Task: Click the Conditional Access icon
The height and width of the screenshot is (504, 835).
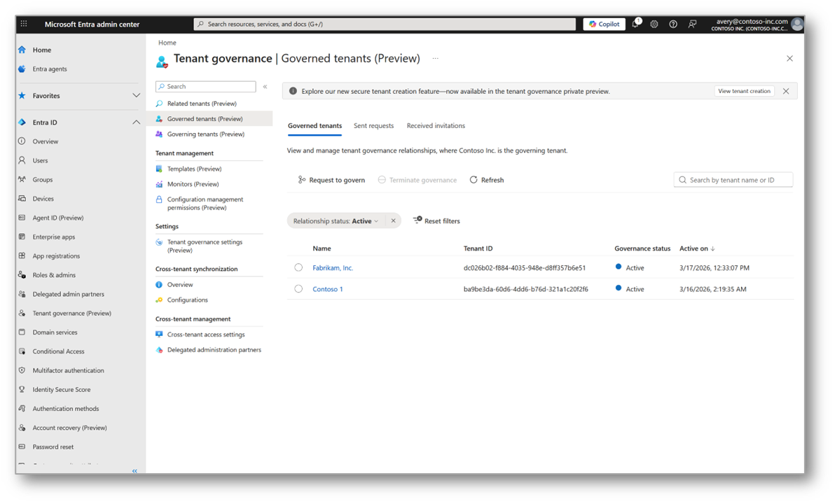Action: tap(22, 351)
